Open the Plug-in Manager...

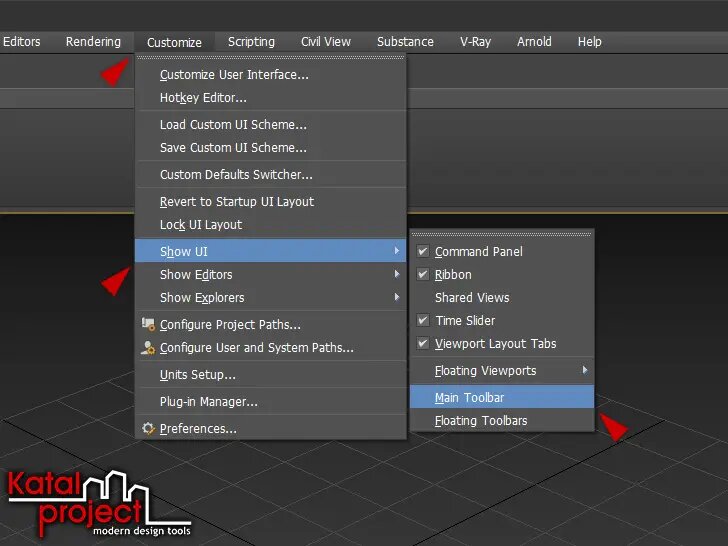coord(271,402)
